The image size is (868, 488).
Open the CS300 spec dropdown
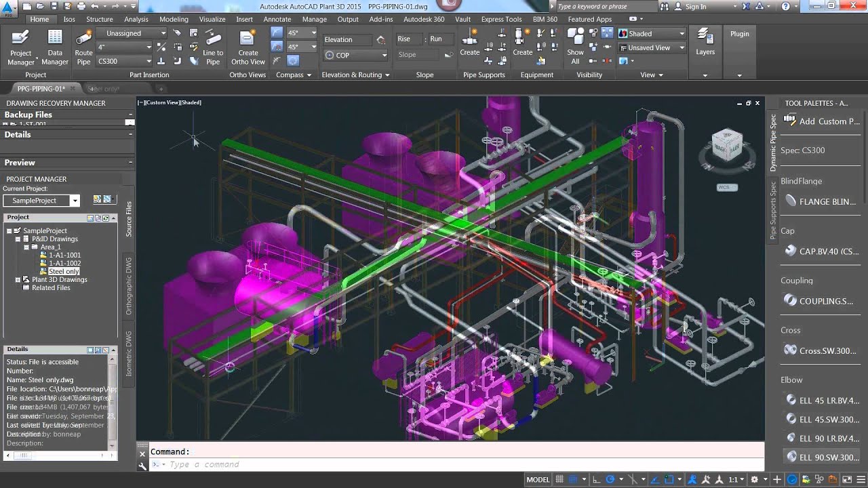pos(125,61)
